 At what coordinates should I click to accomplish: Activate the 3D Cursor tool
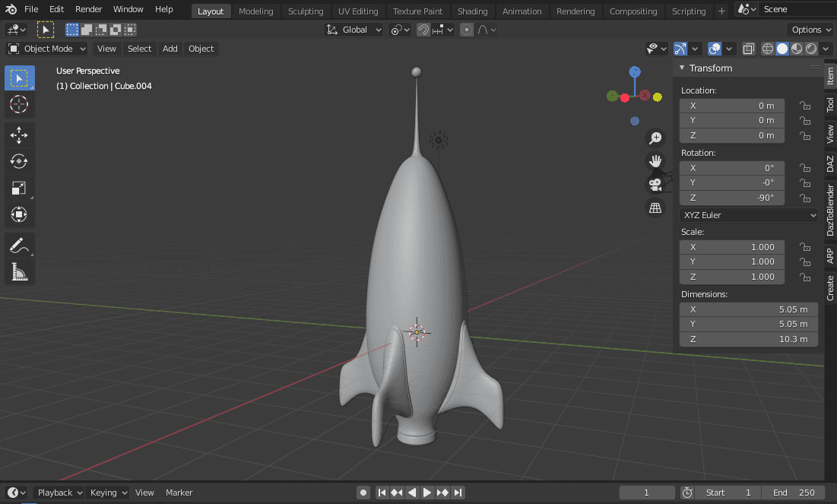click(19, 105)
